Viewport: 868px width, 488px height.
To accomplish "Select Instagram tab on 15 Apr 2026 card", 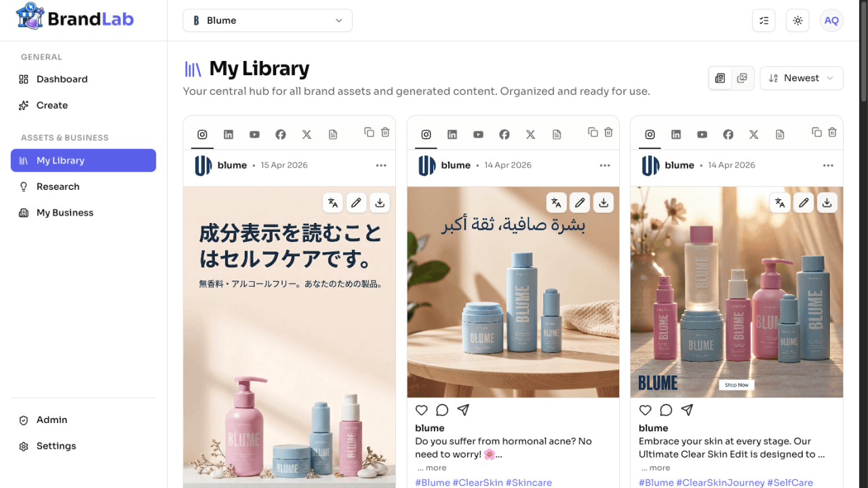I will (x=202, y=134).
